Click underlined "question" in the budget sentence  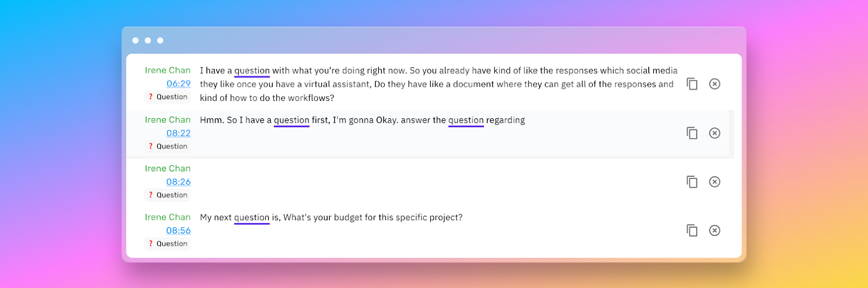[252, 217]
